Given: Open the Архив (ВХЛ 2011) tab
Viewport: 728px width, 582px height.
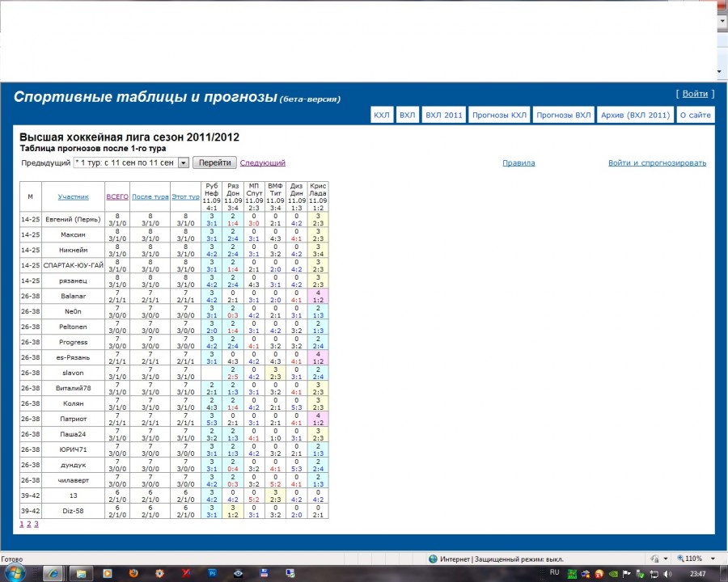Looking at the screenshot, I should click(635, 115).
